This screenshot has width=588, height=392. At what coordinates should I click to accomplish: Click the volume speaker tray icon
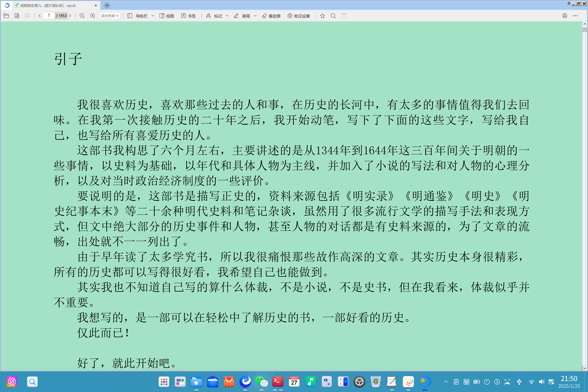click(x=542, y=382)
